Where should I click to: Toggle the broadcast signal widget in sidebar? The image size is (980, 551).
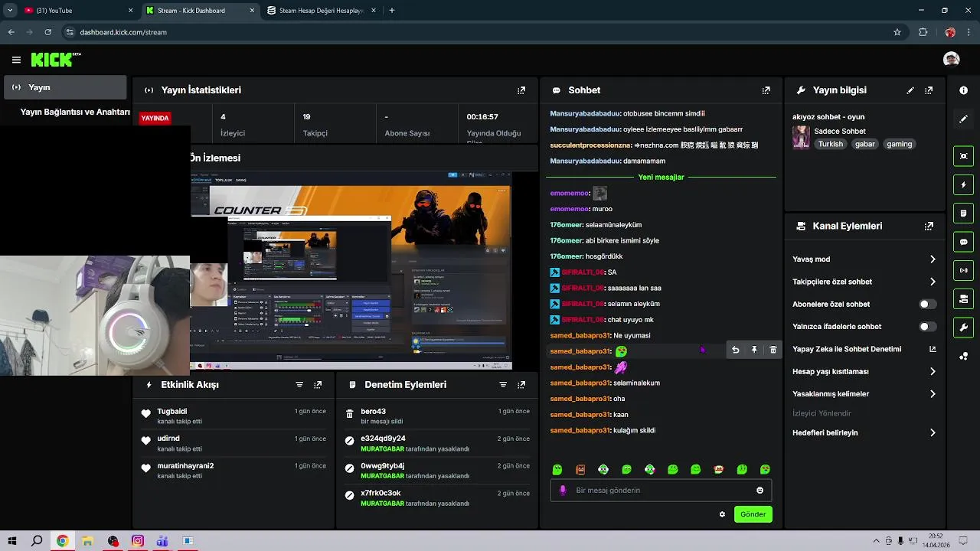point(963,270)
